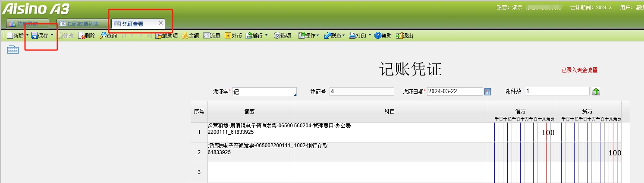Viewport: 644px width, 183px height.
Task: Close the 凭证查看 tab
Action: pyautogui.click(x=161, y=23)
